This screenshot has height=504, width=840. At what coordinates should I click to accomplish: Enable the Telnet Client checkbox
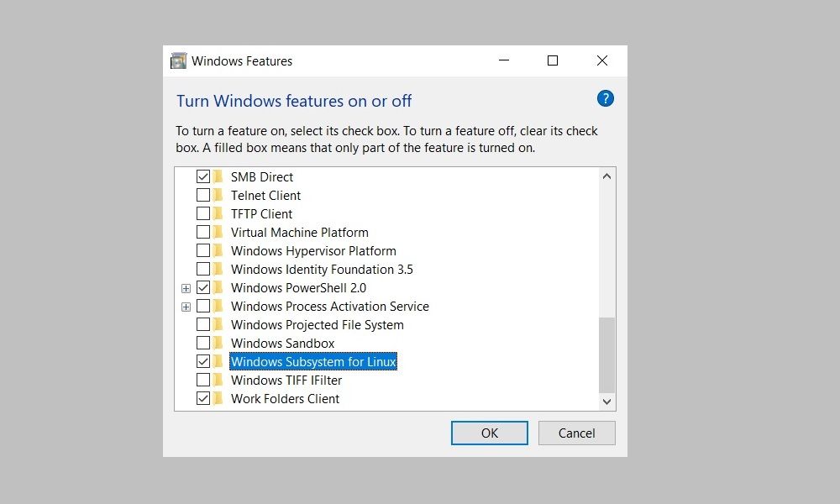coord(203,195)
